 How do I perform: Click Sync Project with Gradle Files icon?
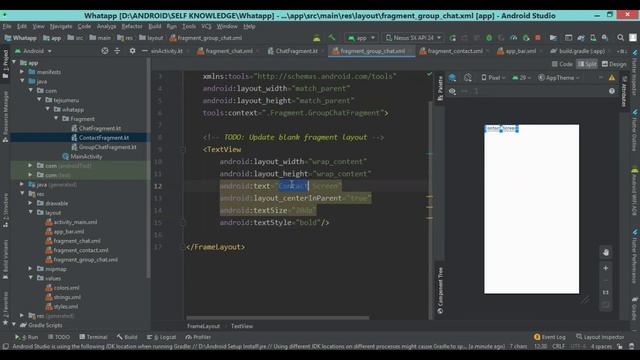pyautogui.click(x=581, y=38)
